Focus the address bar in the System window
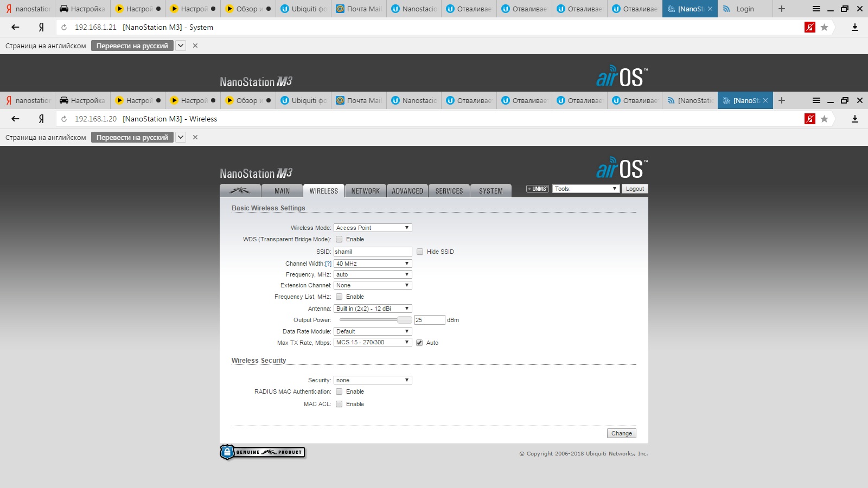This screenshot has height=488, width=868. 429,27
